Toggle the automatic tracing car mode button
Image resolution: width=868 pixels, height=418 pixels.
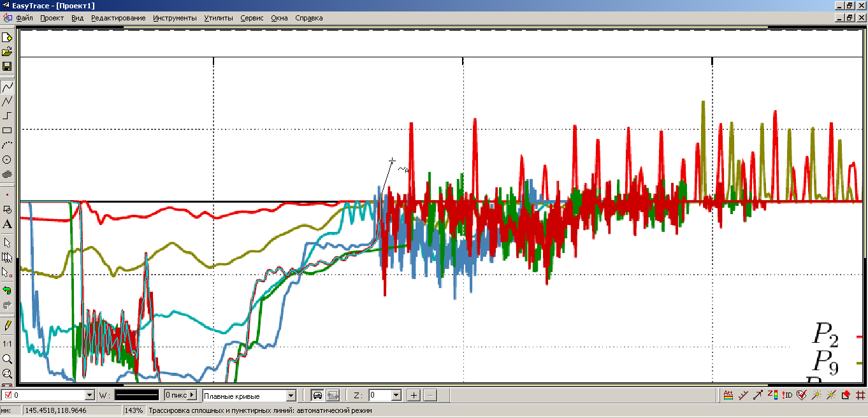tap(317, 395)
